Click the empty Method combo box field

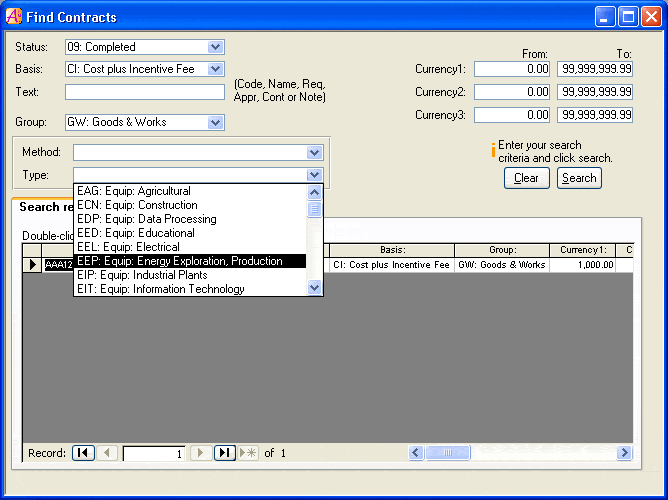pos(198,152)
